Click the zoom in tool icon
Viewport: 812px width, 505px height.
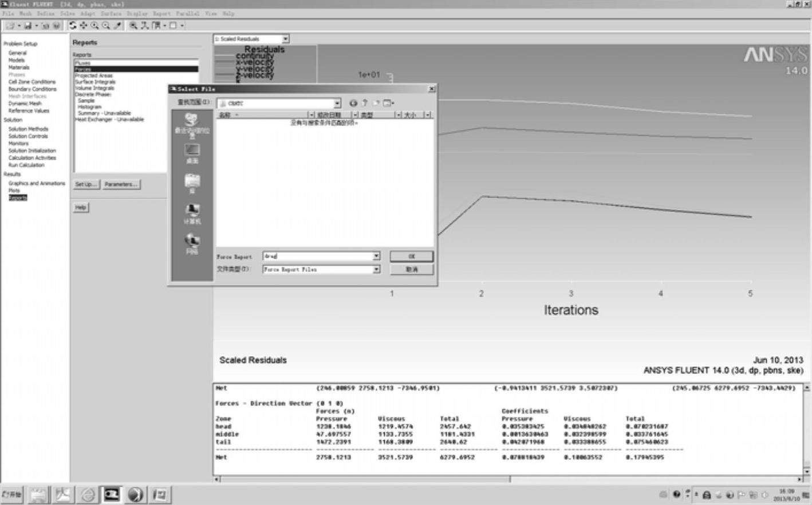94,26
